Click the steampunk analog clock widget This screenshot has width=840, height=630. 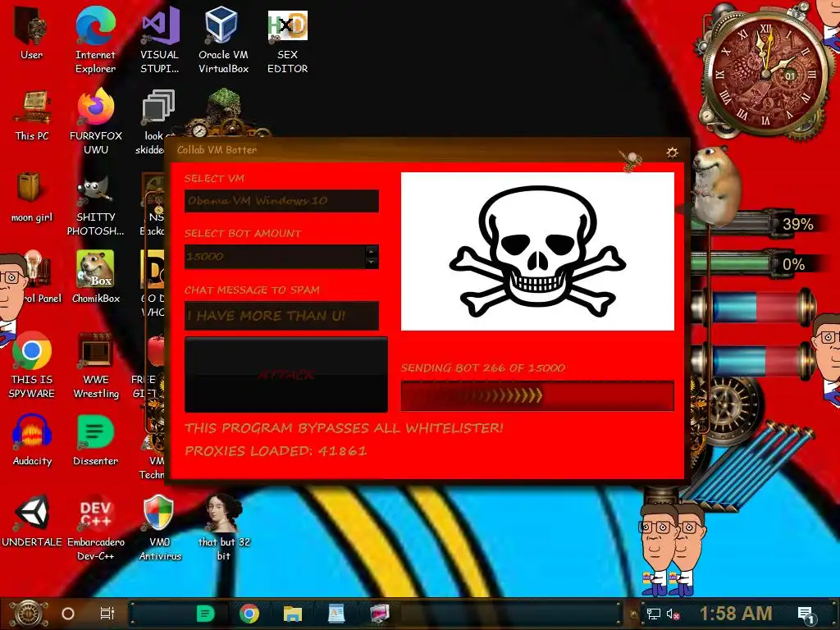click(x=765, y=72)
